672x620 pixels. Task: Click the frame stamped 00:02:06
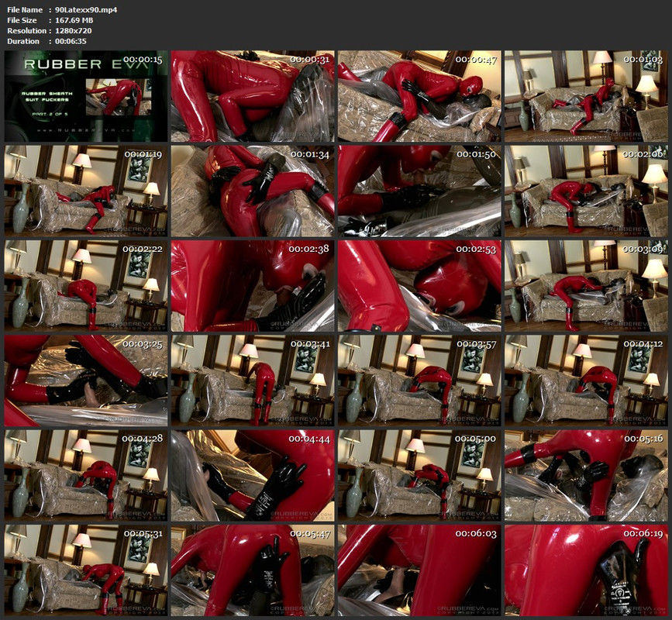(x=586, y=191)
